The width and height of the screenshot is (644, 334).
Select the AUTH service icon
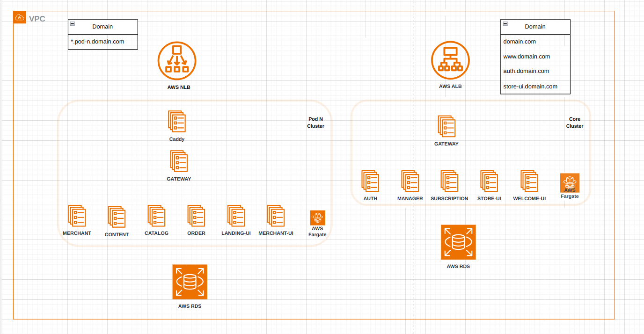point(370,181)
